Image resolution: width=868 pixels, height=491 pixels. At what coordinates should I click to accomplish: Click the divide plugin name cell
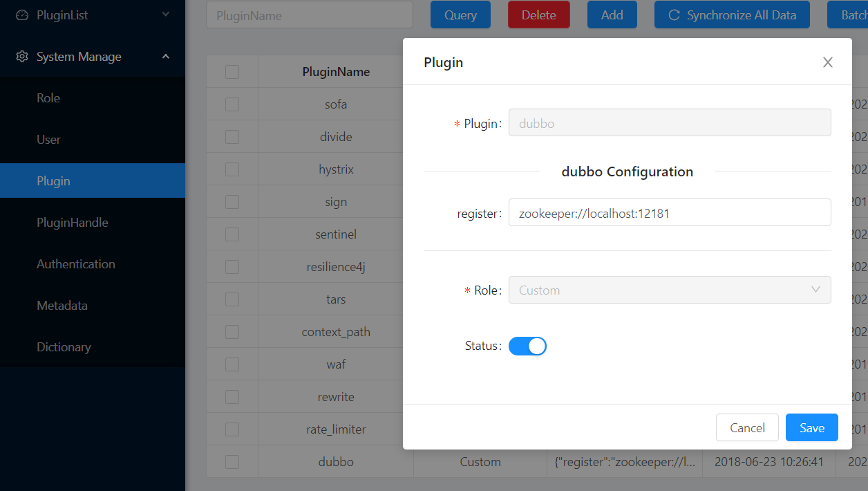tap(336, 137)
